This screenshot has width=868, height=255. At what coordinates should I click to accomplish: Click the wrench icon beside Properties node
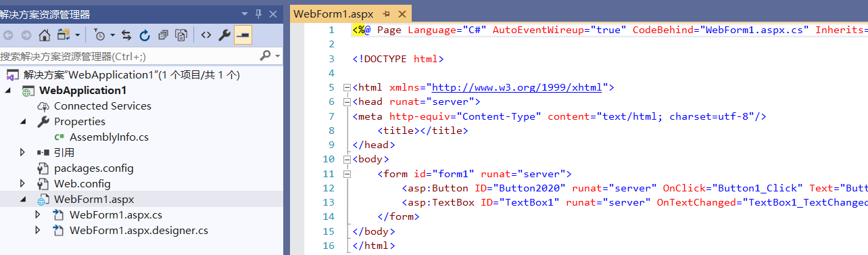(43, 122)
